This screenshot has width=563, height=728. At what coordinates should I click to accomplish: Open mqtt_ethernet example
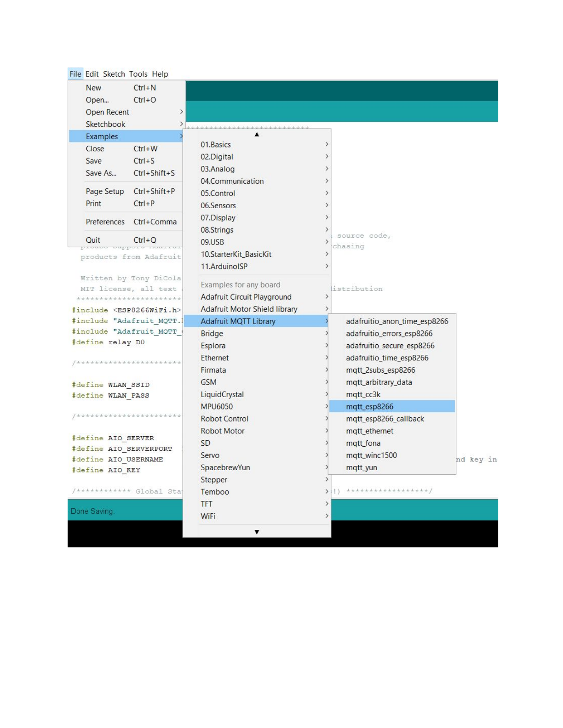pyautogui.click(x=392, y=431)
